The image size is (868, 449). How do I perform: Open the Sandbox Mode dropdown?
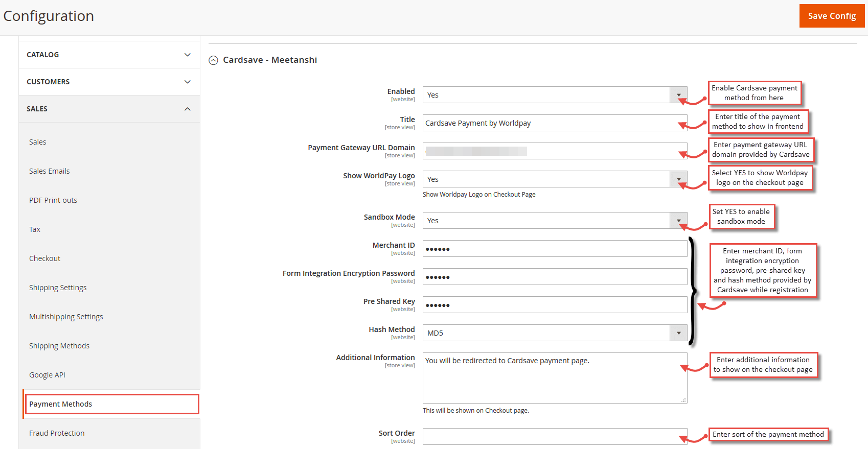click(555, 221)
